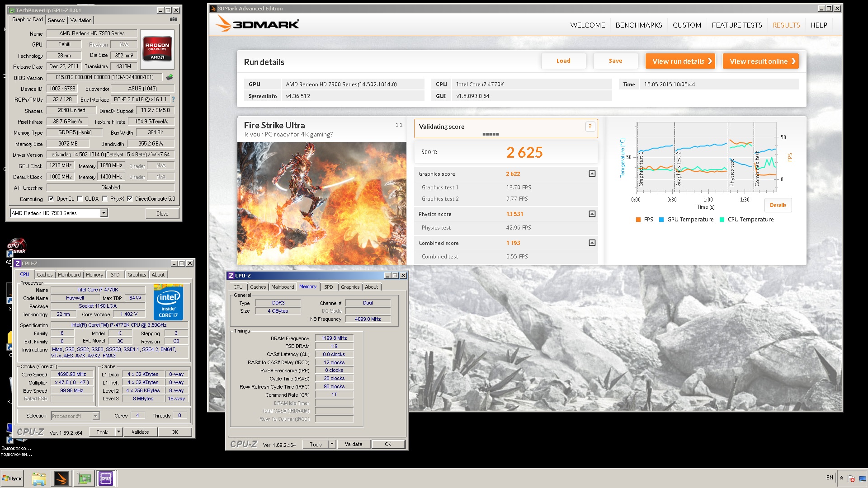This screenshot has width=868, height=488.
Task: Collapse the Physics score section
Action: click(x=592, y=214)
